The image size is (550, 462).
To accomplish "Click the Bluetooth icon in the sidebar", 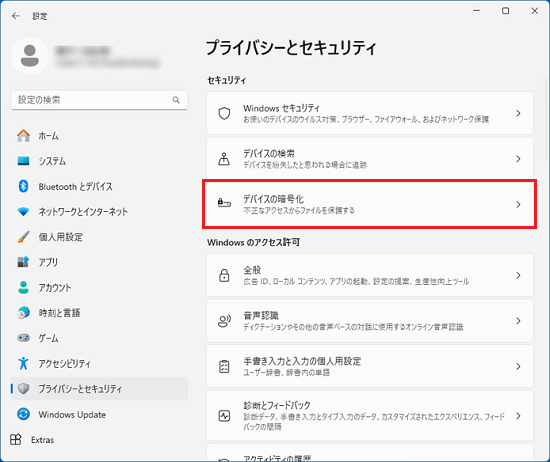I will 24,186.
